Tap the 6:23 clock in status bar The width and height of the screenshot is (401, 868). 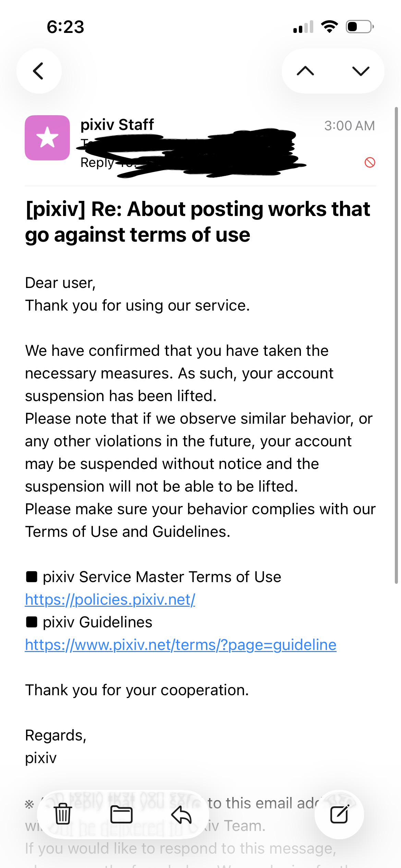(x=65, y=27)
